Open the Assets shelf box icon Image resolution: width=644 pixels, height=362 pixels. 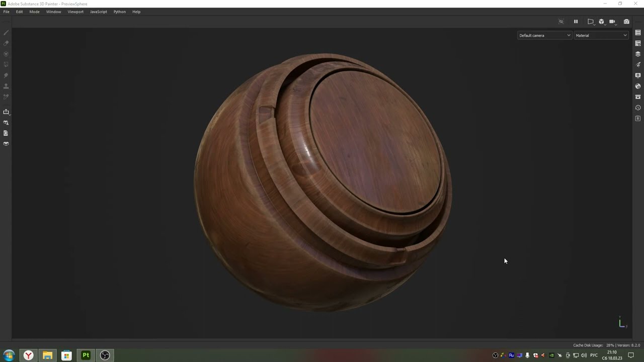click(638, 97)
